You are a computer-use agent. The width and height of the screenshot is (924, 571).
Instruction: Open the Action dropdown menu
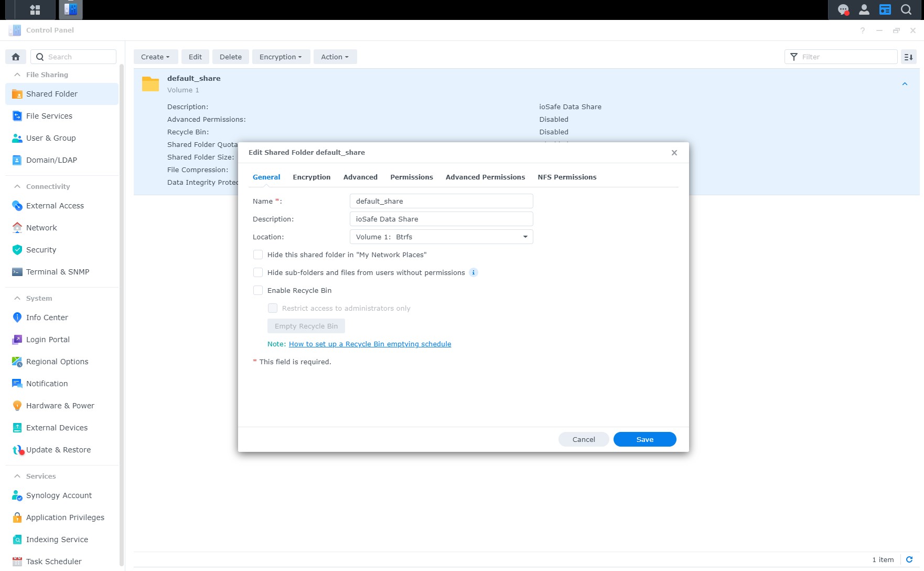pos(335,57)
